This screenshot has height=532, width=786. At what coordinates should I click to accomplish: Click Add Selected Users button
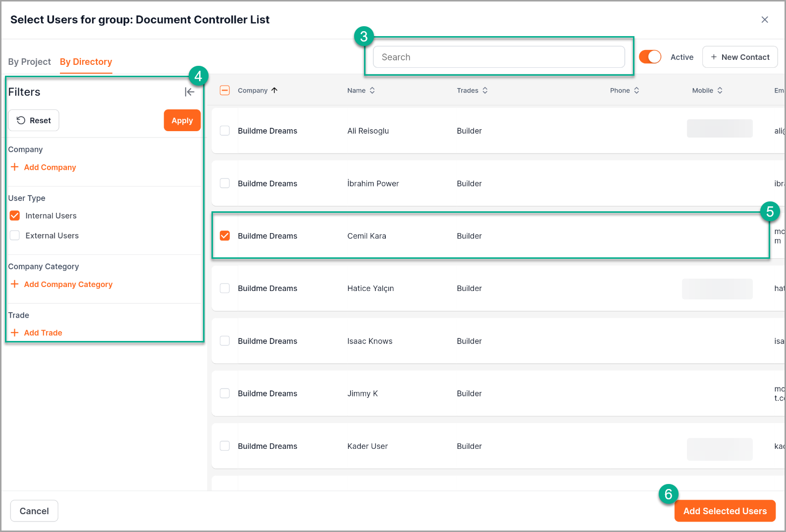tap(725, 511)
